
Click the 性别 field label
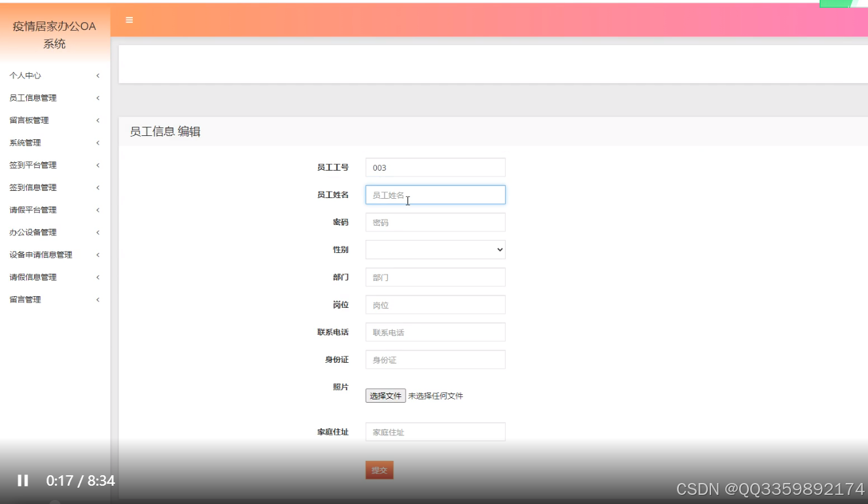pyautogui.click(x=341, y=250)
